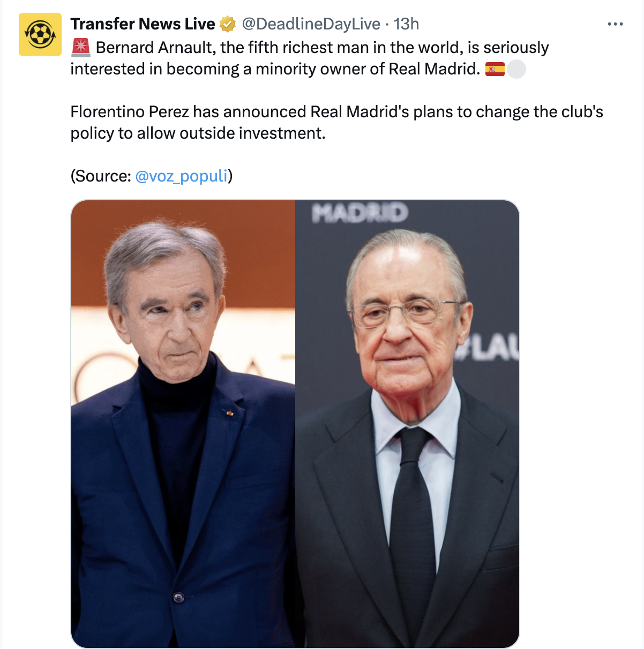This screenshot has width=644, height=649.
Task: Open the Transfer News Live display name
Action: [x=143, y=24]
